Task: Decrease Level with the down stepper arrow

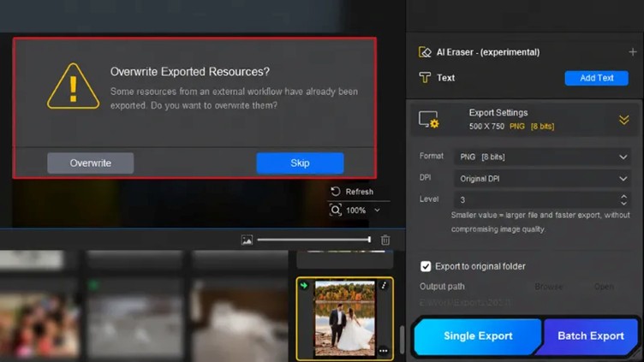Action: [x=623, y=203]
